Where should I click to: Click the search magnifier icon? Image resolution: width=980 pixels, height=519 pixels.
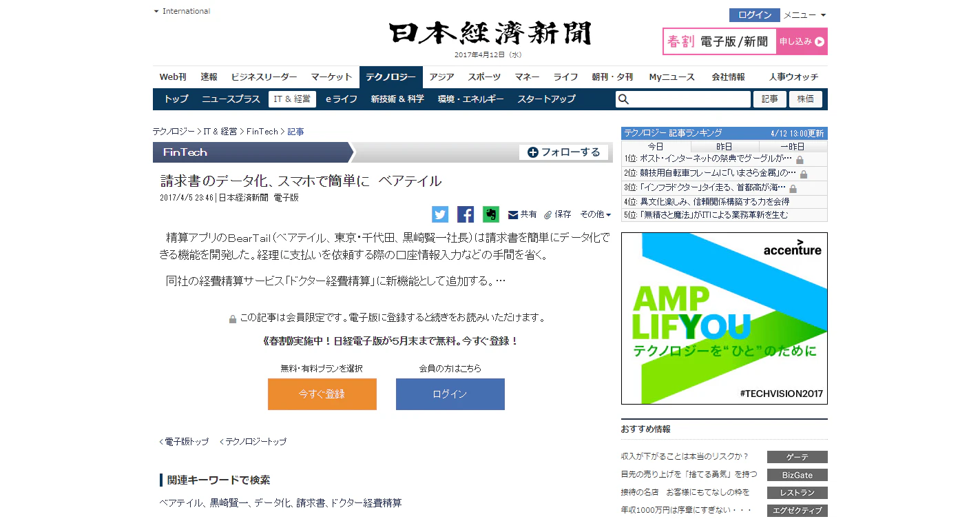click(x=623, y=99)
